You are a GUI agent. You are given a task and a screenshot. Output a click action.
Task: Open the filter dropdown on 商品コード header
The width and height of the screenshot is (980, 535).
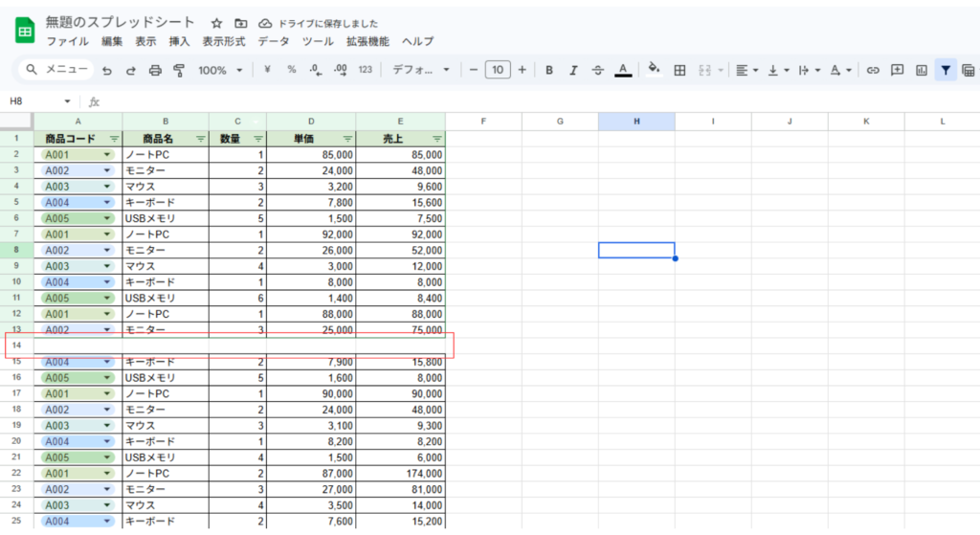pos(115,139)
